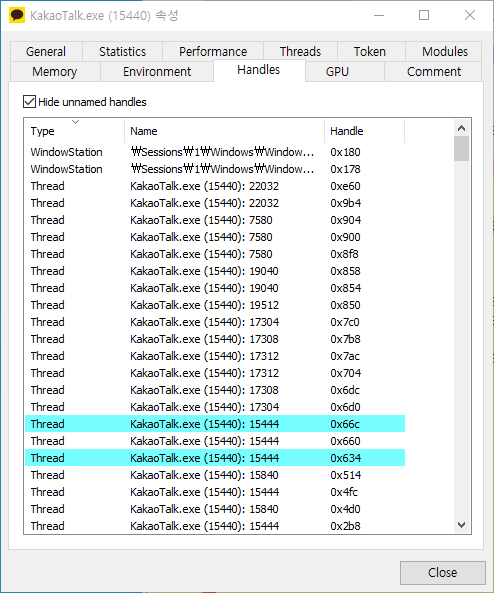The image size is (494, 593).
Task: Select highlighted Thread row handle 0x634
Action: tap(215, 458)
